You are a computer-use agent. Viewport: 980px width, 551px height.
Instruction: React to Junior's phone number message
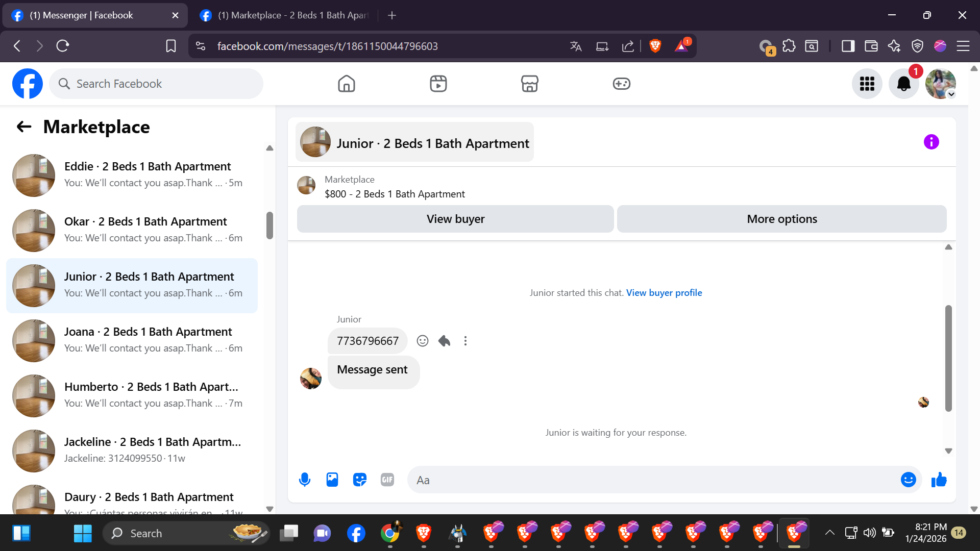point(423,341)
